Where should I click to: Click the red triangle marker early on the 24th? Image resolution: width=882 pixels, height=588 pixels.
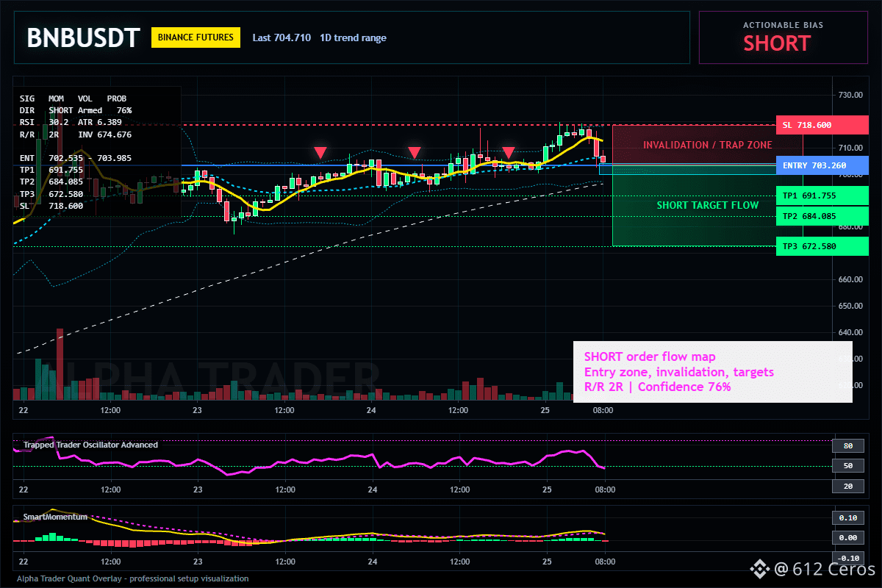click(x=415, y=152)
